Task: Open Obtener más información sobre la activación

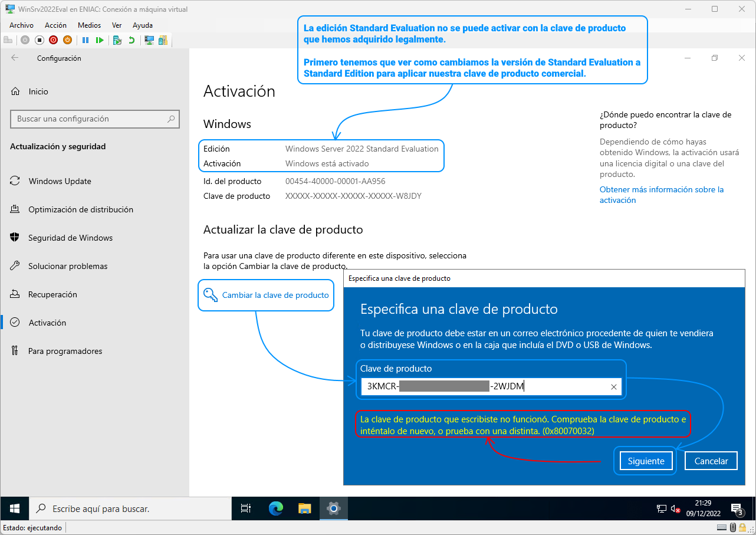Action: [662, 195]
